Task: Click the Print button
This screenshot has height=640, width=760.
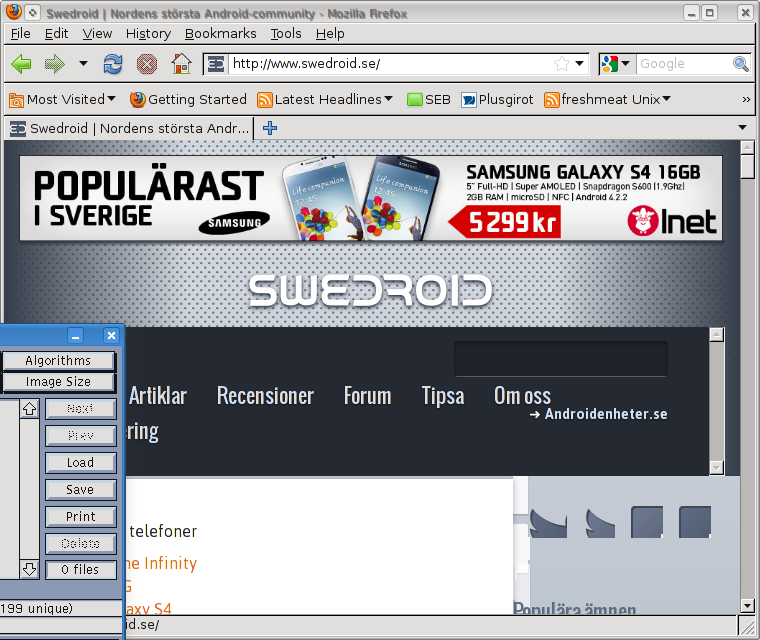Action: pyautogui.click(x=80, y=517)
